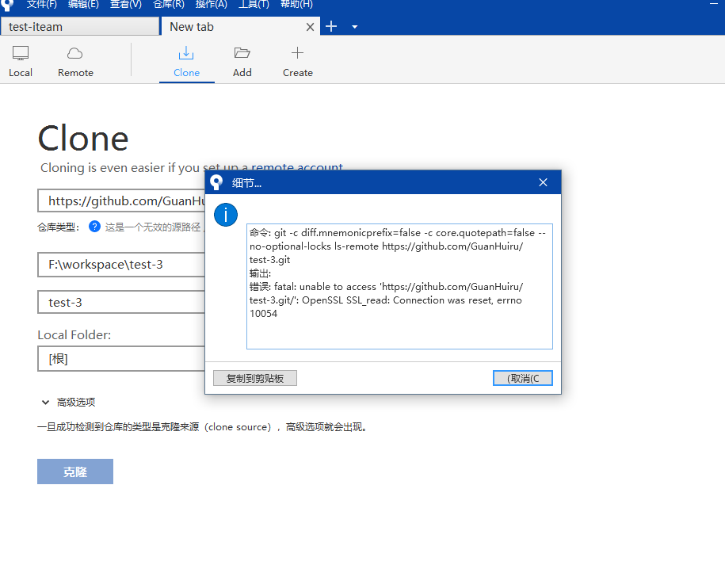Close the New tab
Image resolution: width=725 pixels, height=588 pixels.
tap(310, 27)
